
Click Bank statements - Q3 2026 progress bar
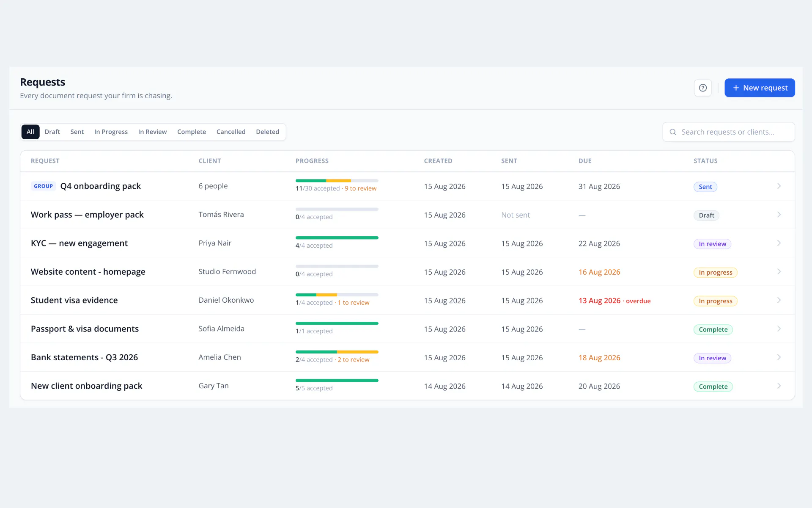(x=337, y=352)
